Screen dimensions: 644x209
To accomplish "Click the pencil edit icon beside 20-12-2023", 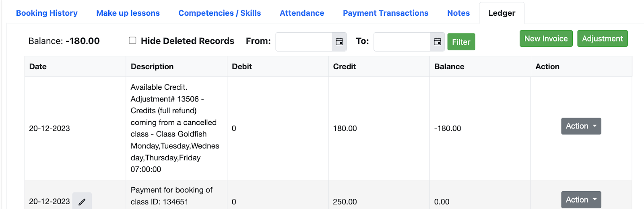I will click(82, 202).
